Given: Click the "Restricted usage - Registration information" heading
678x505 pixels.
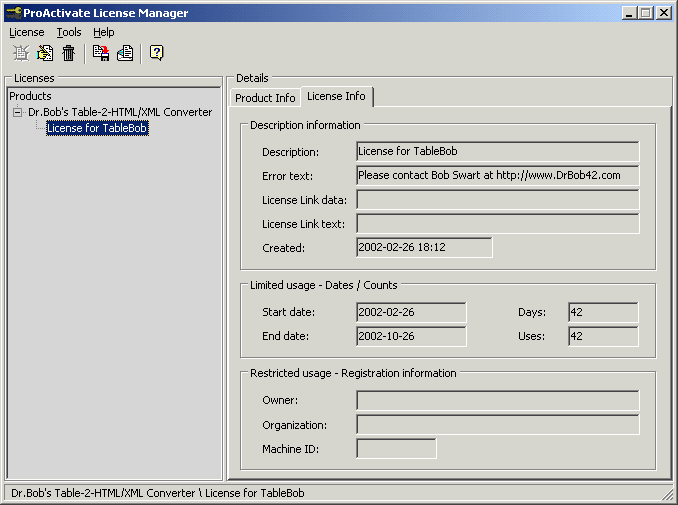Looking at the screenshot, I should [x=353, y=373].
